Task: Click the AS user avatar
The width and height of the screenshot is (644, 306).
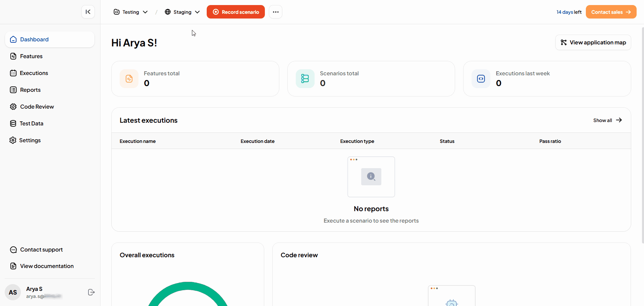Action: click(13, 292)
